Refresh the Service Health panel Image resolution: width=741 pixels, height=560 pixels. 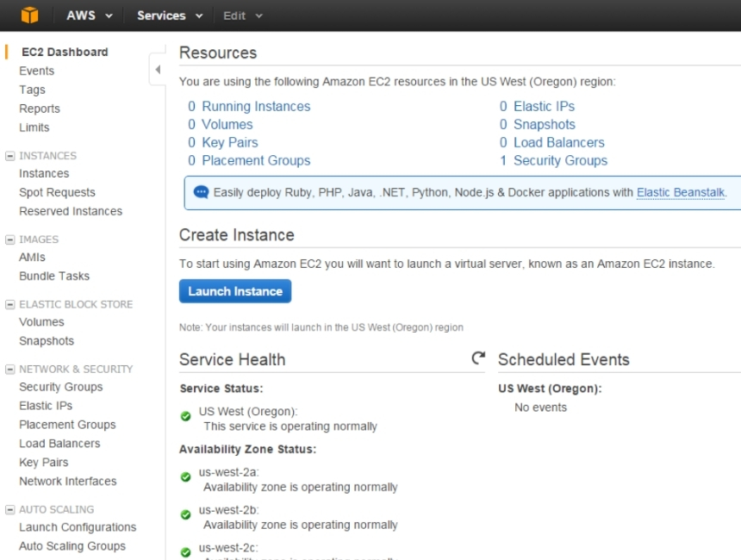(x=478, y=358)
